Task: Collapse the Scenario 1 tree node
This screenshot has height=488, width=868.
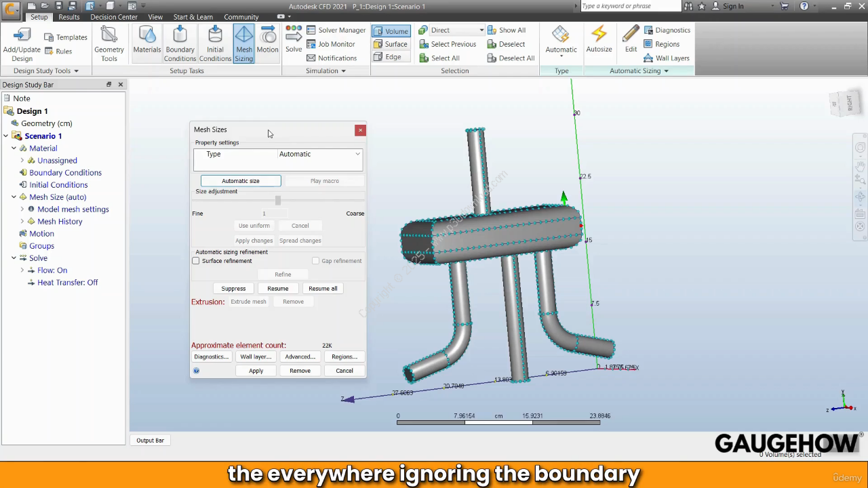Action: (6, 136)
